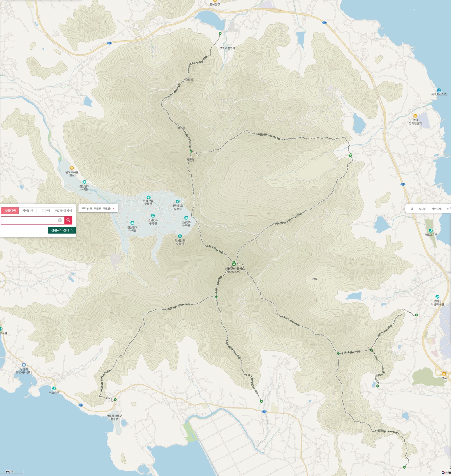Click the 1시간22분 3.5km trail label
This screenshot has height=476, width=451.
[268, 136]
